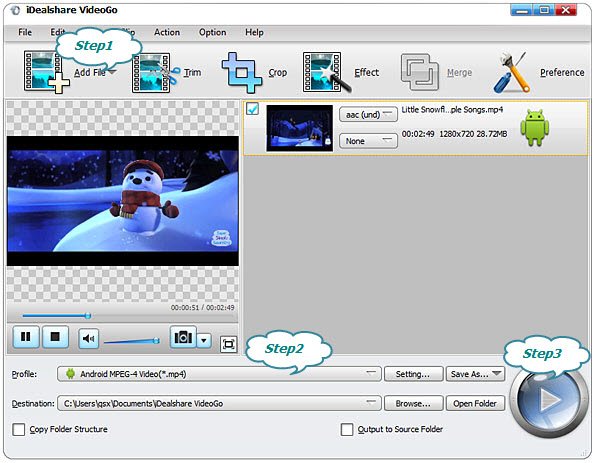Uncheck the Little Snowflake file checkbox
Screen dimensions: 600x463
click(253, 110)
